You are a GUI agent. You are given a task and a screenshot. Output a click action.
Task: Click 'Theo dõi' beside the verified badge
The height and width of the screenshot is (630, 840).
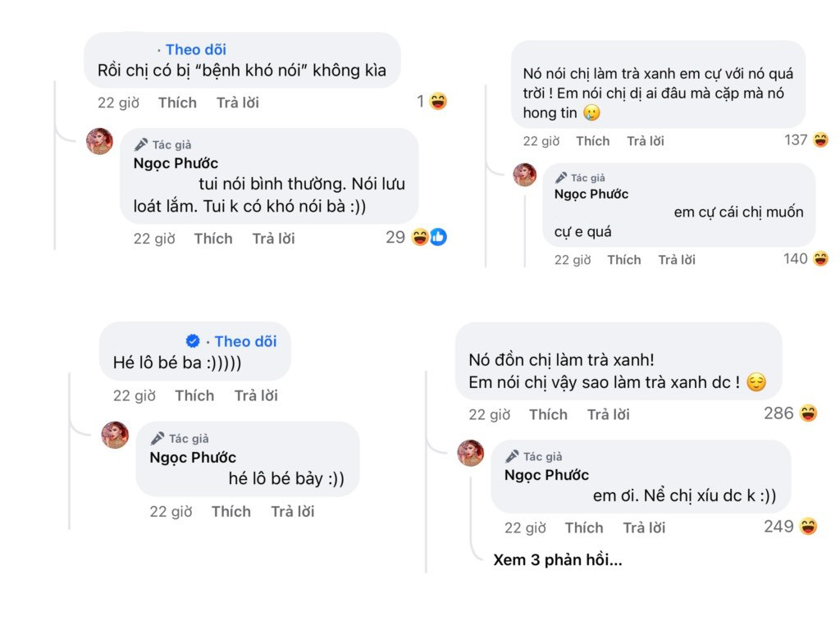[x=245, y=341]
